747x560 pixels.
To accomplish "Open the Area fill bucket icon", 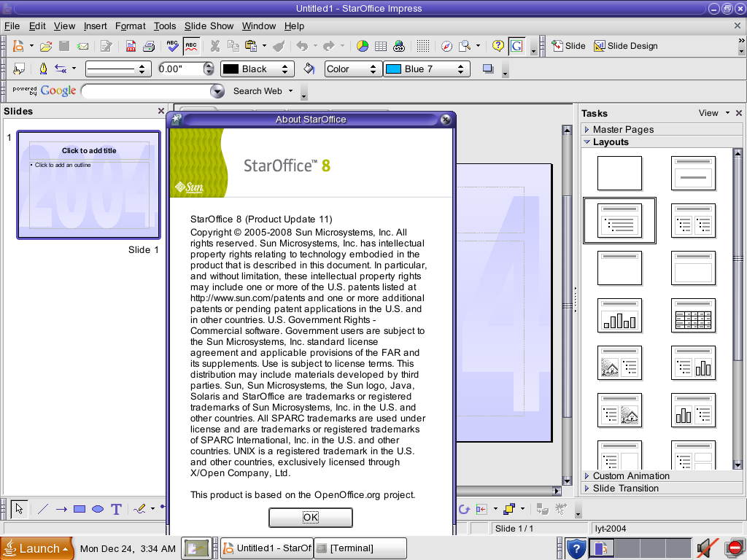I will pos(309,69).
